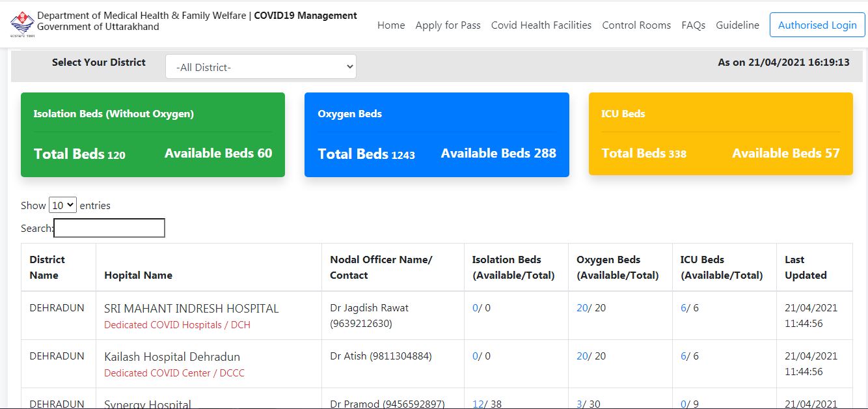
Task: Click the Authorised Login button
Action: pyautogui.click(x=817, y=25)
